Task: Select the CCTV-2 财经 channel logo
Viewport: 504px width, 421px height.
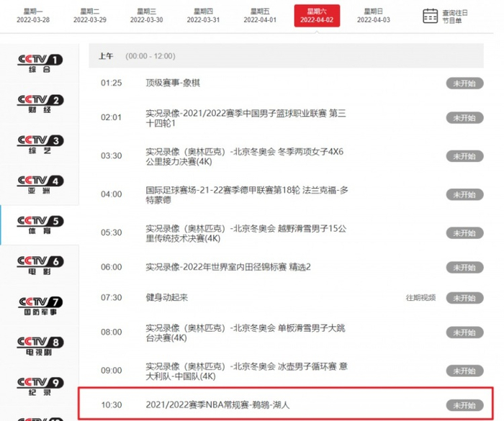Action: coord(40,104)
